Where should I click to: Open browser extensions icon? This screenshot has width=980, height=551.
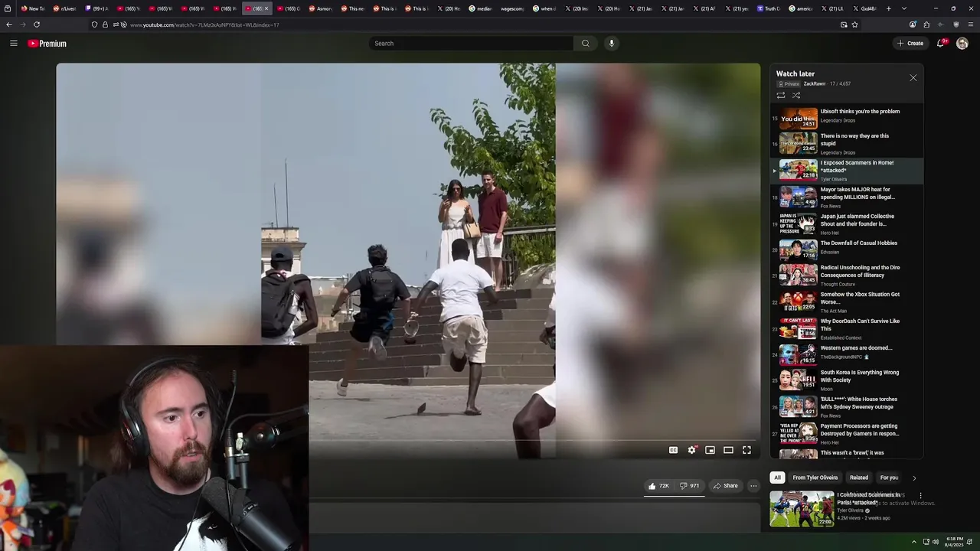pyautogui.click(x=926, y=24)
